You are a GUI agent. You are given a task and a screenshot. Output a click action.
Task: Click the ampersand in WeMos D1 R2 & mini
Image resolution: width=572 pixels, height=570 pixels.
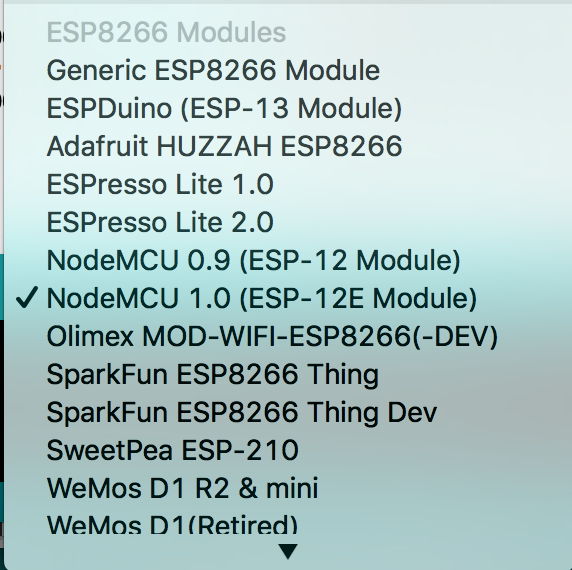[x=248, y=488]
